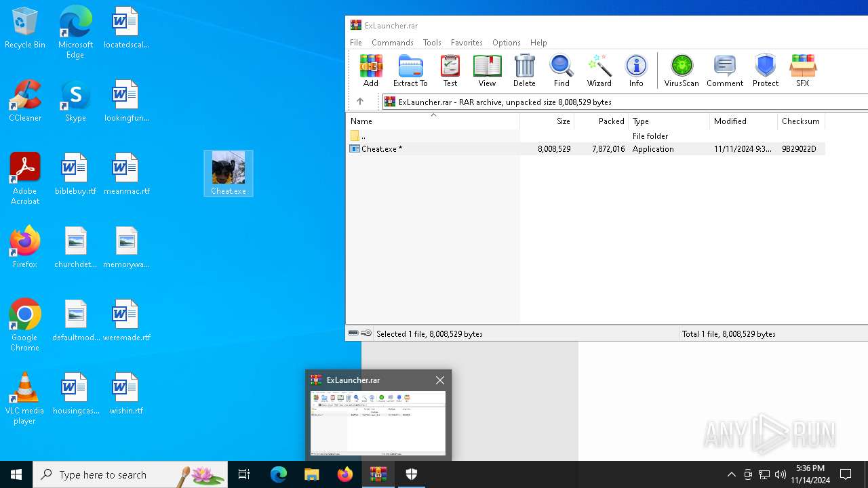The height and width of the screenshot is (488, 868).
Task: Open the File menu
Action: pyautogui.click(x=356, y=42)
